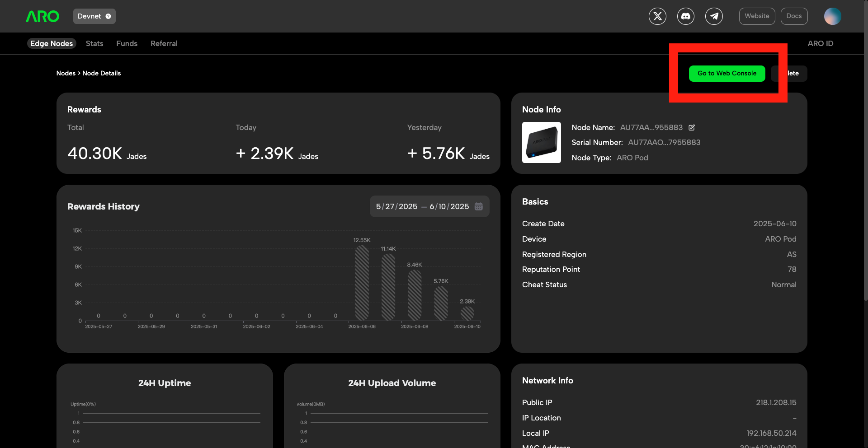Click the Serial Number AU77AAO...7955883 text
868x448 pixels.
(664, 142)
